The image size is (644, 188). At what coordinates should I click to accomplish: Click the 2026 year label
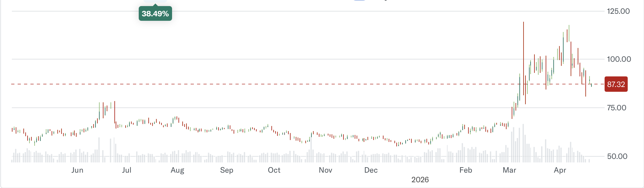click(x=420, y=180)
